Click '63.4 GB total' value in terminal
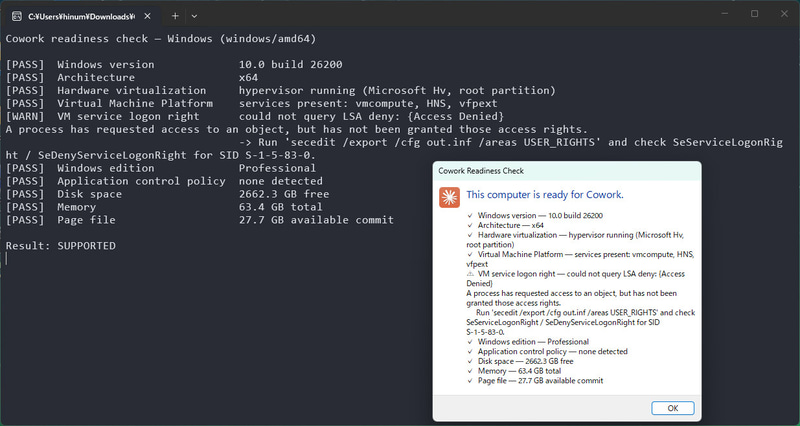 click(x=281, y=207)
